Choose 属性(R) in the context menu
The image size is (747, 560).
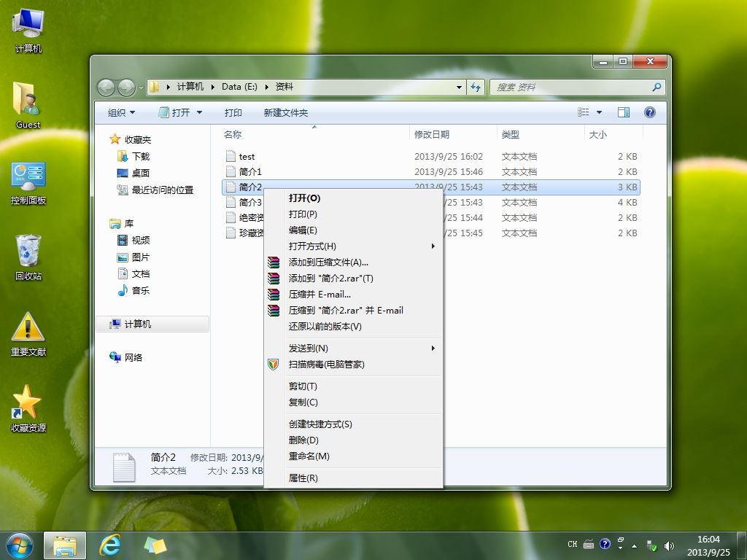tap(353, 478)
